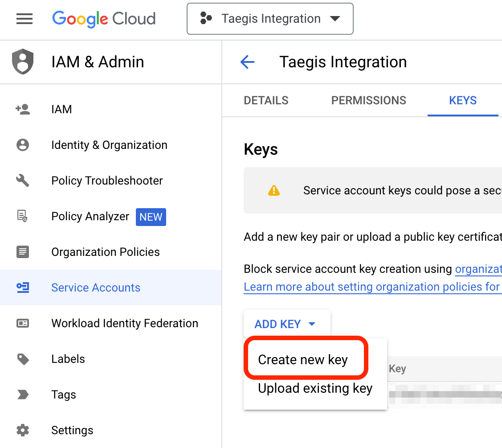Click the project hexagon icon in selector
The height and width of the screenshot is (448, 502).
click(206, 18)
